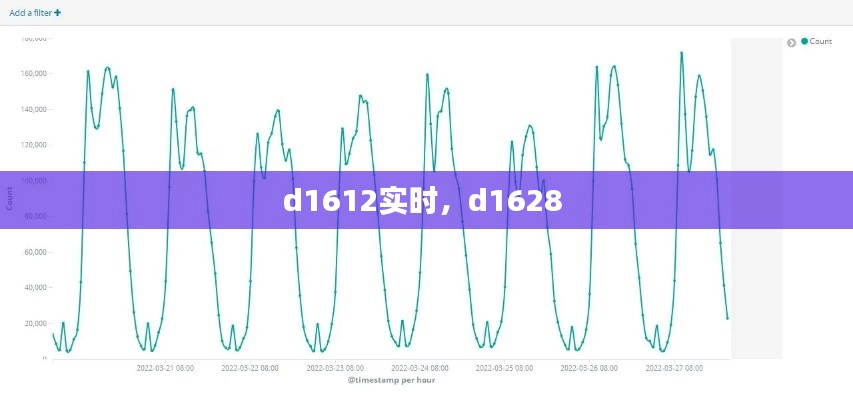Click the 2022-03-27 08:00 axis label

click(x=674, y=368)
